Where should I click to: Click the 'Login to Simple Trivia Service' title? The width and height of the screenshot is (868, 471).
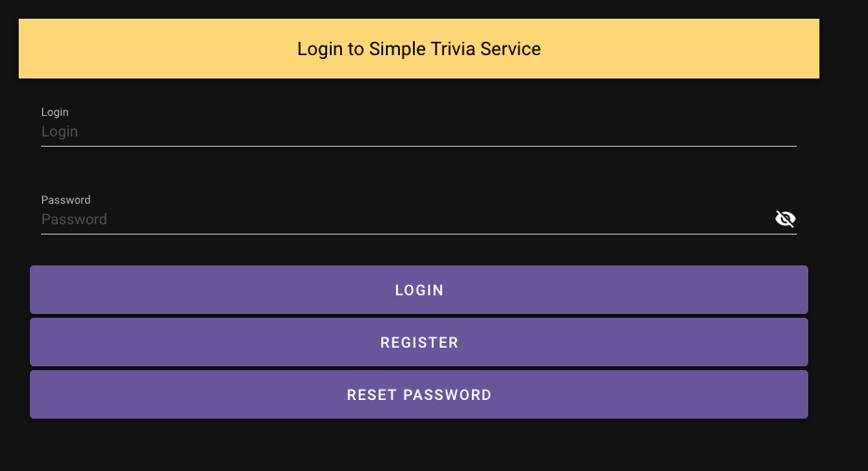pos(419,49)
